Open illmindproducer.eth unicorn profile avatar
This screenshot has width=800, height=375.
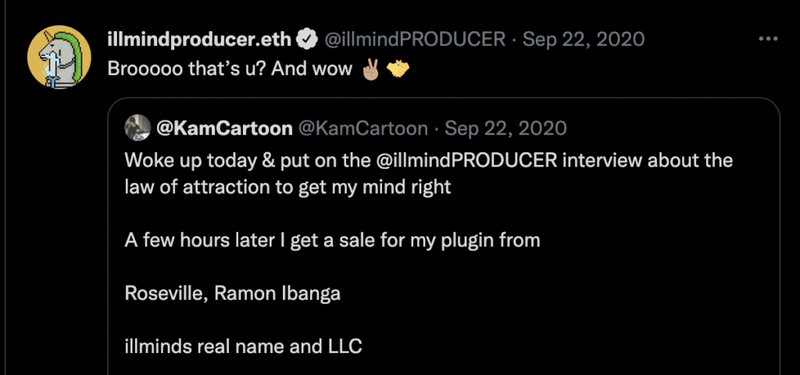pyautogui.click(x=59, y=57)
